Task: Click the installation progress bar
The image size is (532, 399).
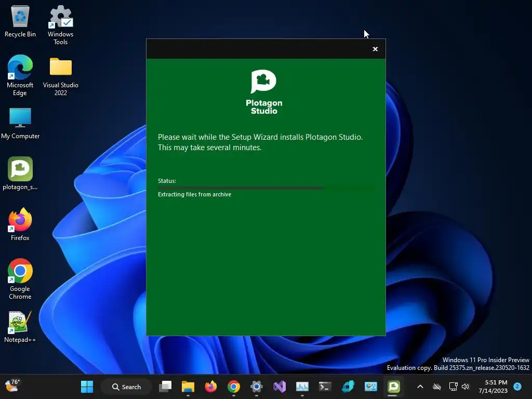Action: point(265,188)
